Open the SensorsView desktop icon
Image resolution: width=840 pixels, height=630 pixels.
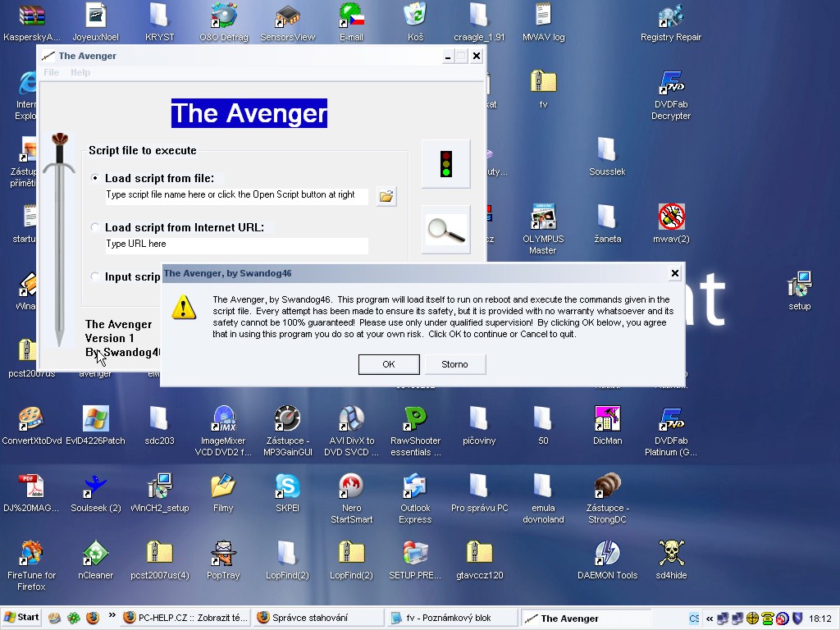coord(287,16)
